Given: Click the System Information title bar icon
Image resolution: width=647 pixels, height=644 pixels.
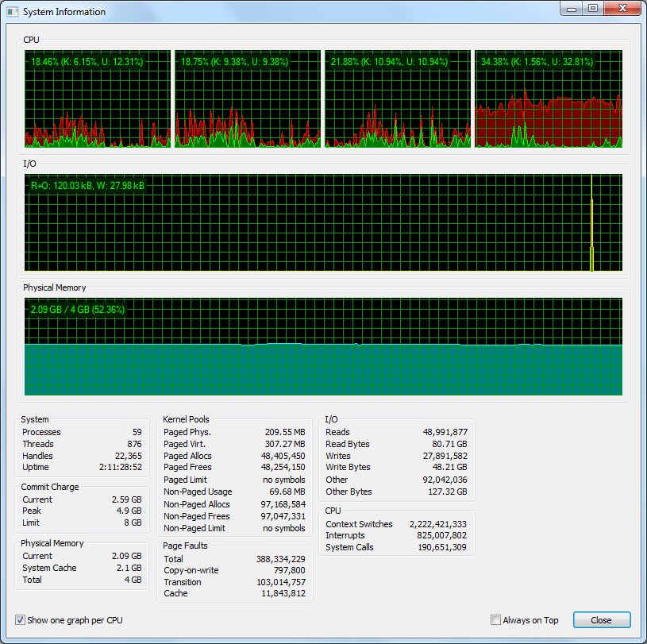Looking at the screenshot, I should (13, 12).
